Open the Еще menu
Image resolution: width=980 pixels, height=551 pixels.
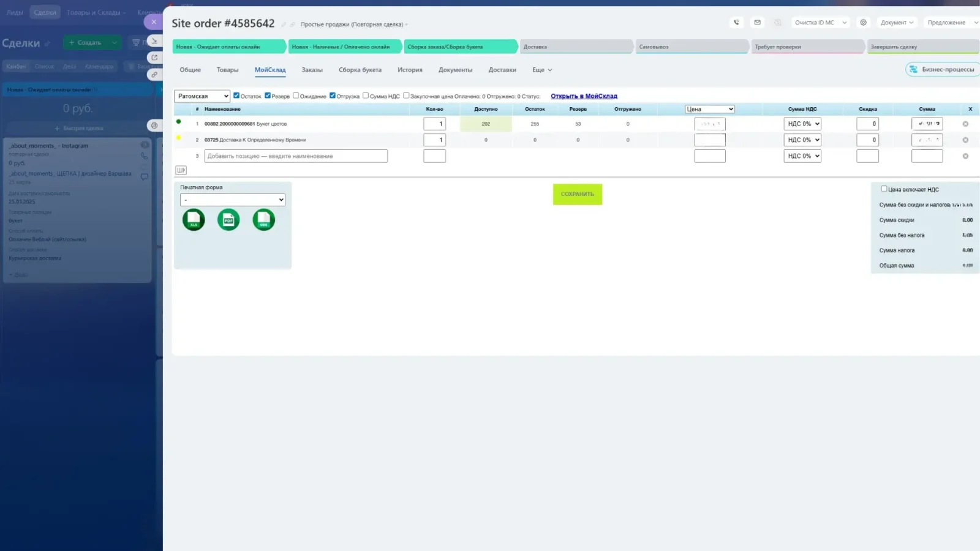click(541, 69)
